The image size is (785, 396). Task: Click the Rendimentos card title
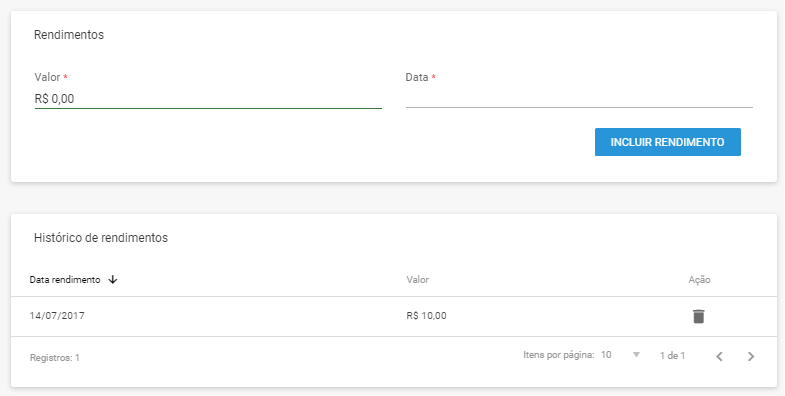click(69, 35)
